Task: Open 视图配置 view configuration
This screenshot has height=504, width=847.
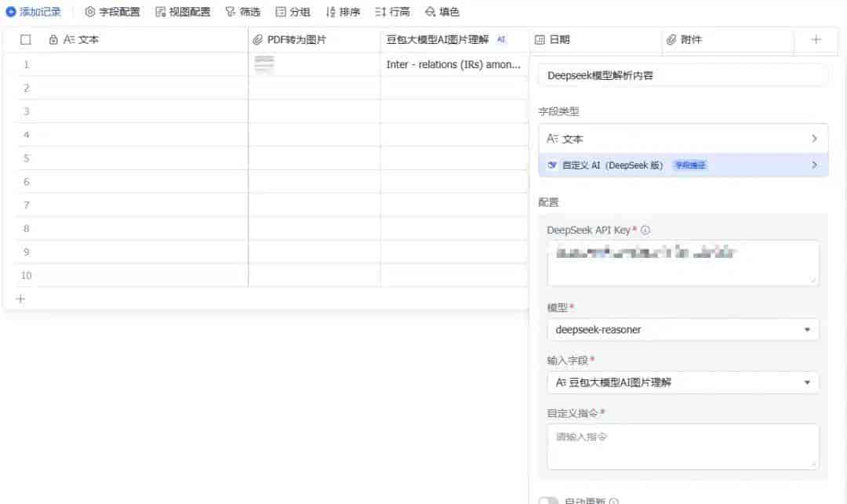Action: click(x=183, y=11)
